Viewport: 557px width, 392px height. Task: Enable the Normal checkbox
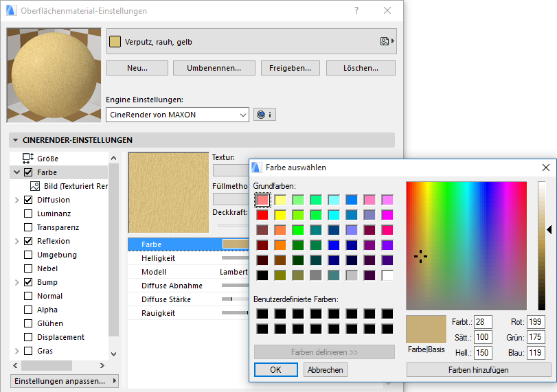tap(28, 296)
